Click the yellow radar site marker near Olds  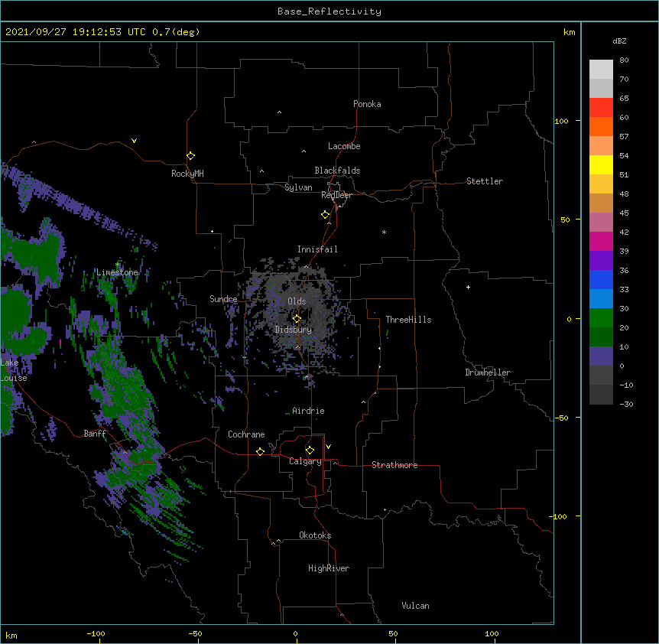(297, 319)
